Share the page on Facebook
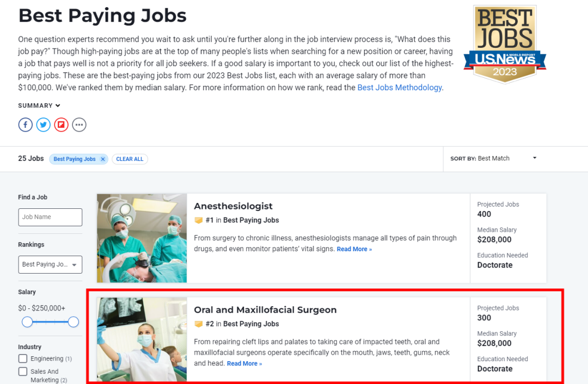The width and height of the screenshot is (588, 384). pyautogui.click(x=26, y=125)
